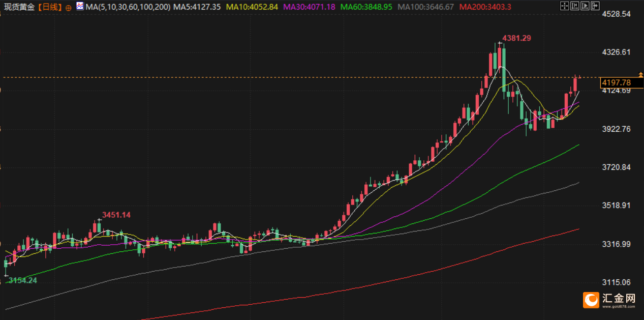Click the green MA60:3848.95 readout
This screenshot has width=644, height=320.
click(366, 7)
